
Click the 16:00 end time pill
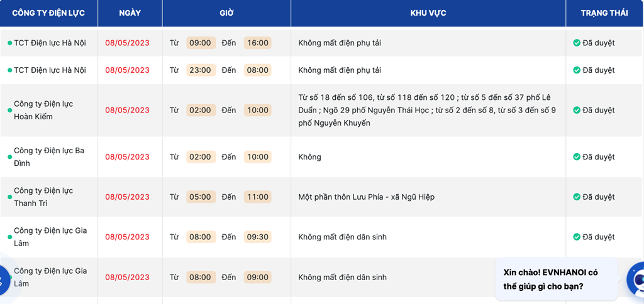(258, 43)
